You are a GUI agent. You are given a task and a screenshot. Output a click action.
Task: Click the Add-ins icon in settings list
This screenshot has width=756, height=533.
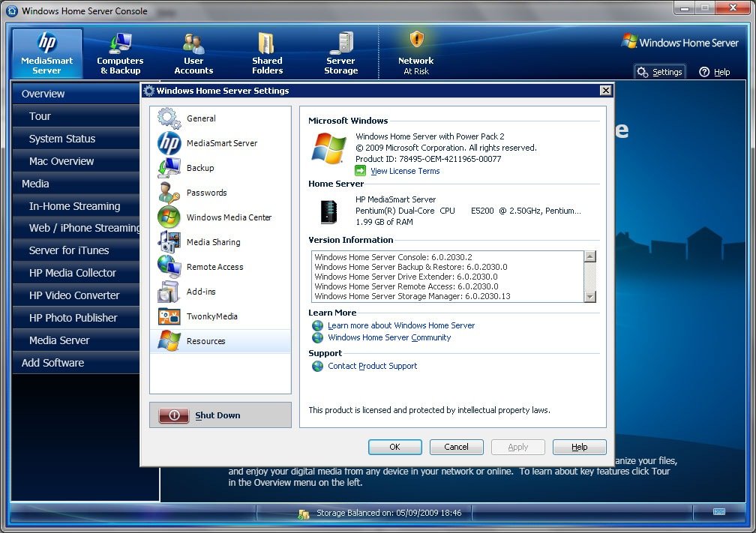click(169, 292)
